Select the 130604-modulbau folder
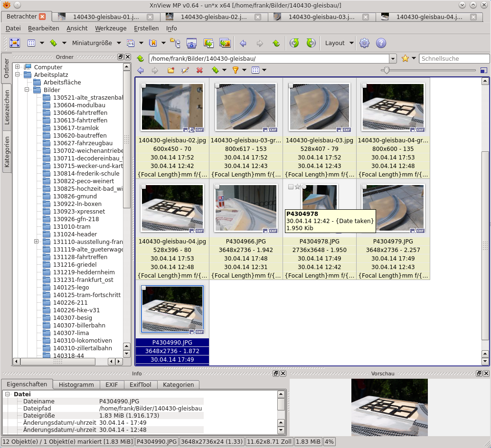The width and height of the screenshot is (491, 448). 79,105
